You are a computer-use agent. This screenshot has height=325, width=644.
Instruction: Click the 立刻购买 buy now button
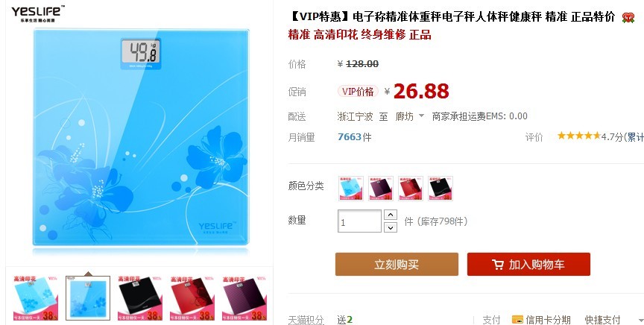pyautogui.click(x=397, y=264)
